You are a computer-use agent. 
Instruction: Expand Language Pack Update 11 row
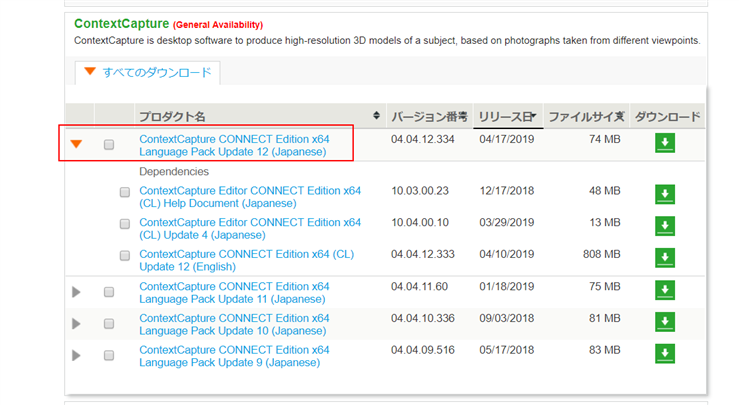click(x=76, y=292)
